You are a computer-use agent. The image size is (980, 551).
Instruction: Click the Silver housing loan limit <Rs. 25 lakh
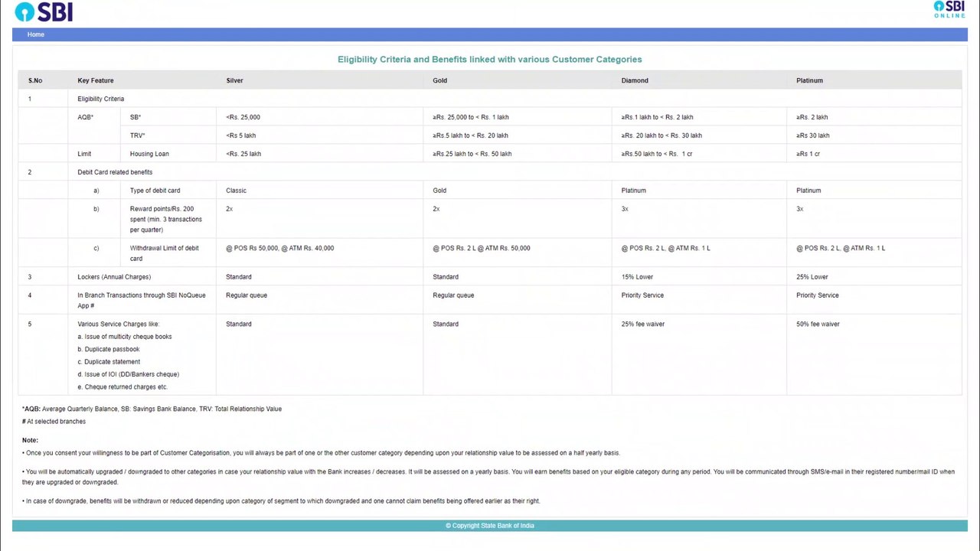click(243, 154)
